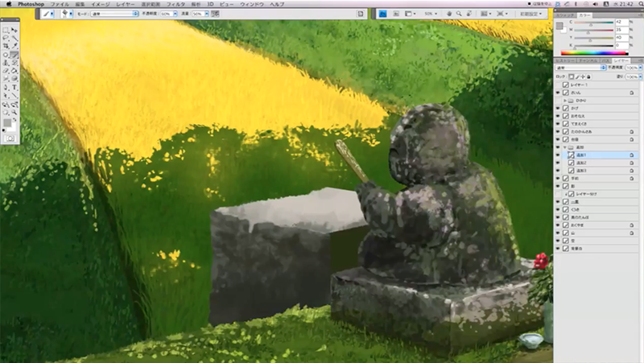Select the Brush tool in toolbox
The image size is (644, 363).
coord(14,54)
